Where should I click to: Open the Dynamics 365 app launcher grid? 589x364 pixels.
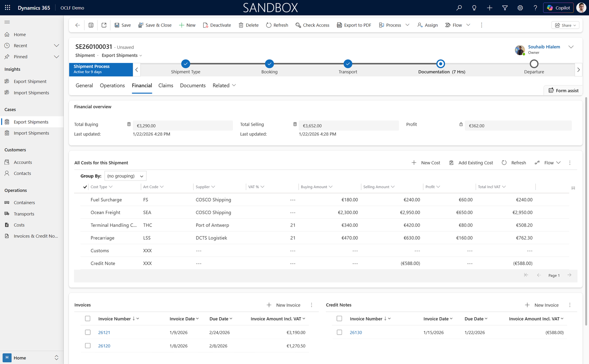(x=7, y=7)
